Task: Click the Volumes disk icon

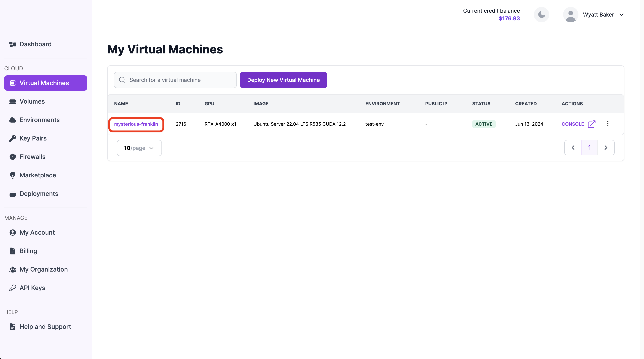Action: click(12, 101)
